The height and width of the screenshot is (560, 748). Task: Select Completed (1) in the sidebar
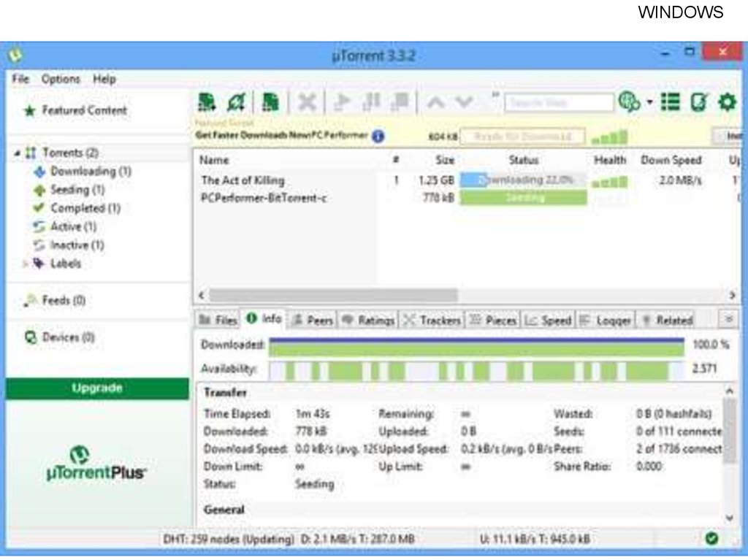(85, 209)
